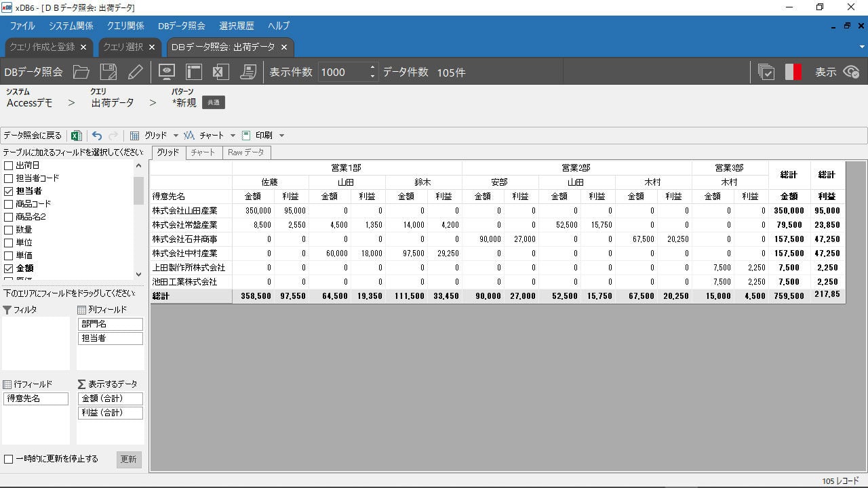Enable 一時的に更新を停止する checkbox
The image size is (868, 488).
pyautogui.click(x=9, y=460)
